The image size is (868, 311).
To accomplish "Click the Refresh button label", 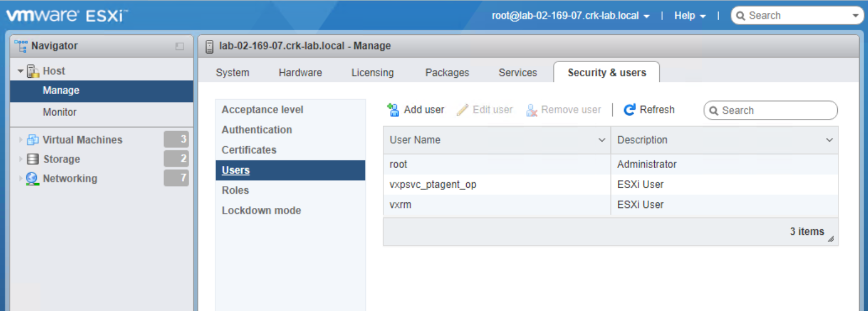I will pos(657,110).
